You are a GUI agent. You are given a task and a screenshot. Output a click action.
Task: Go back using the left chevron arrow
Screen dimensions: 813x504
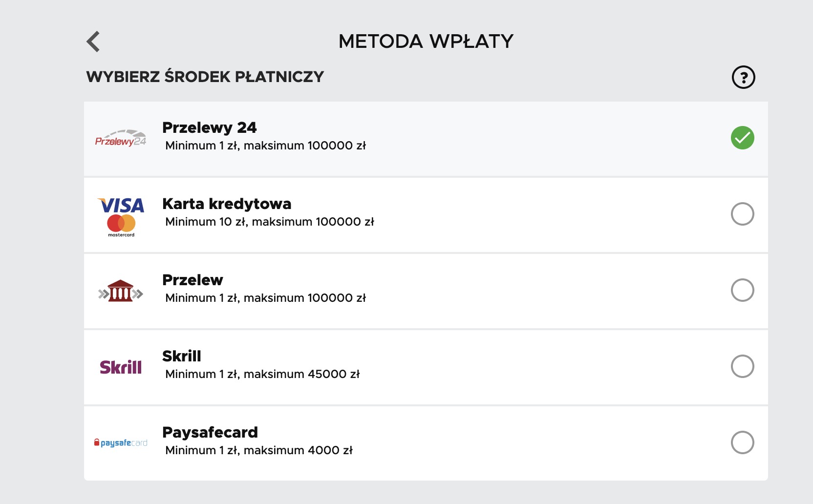pos(93,42)
